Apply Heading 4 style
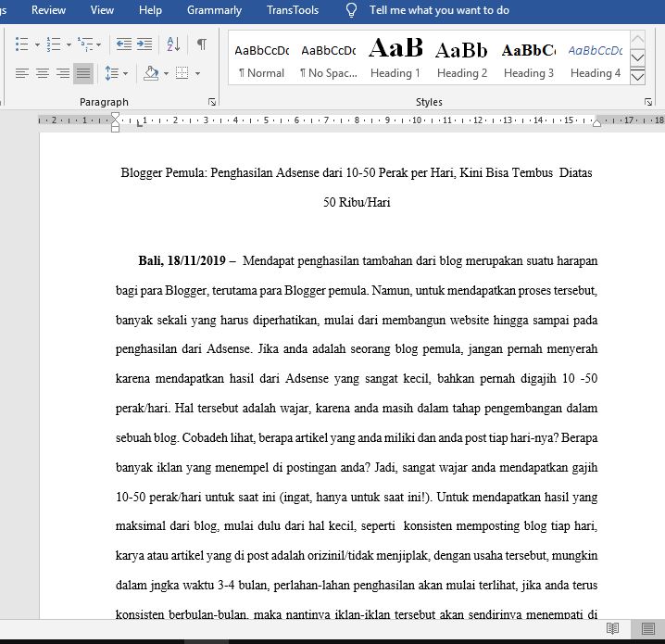 (596, 59)
